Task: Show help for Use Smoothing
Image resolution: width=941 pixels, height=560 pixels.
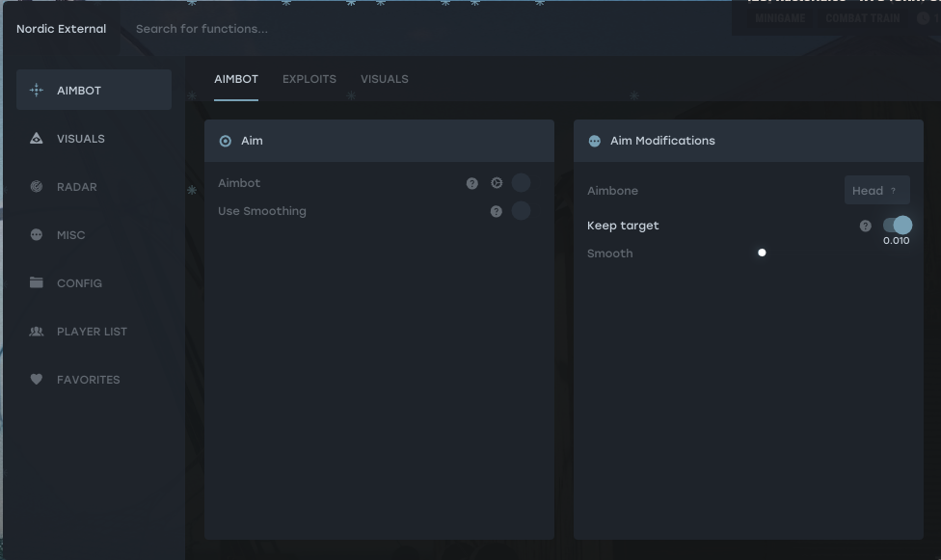Action: coord(497,211)
